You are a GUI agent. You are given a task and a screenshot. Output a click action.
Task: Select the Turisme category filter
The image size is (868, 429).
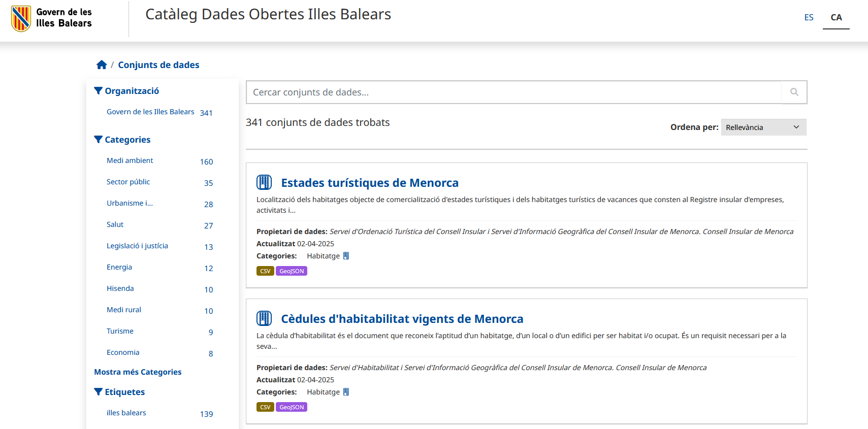coord(120,332)
